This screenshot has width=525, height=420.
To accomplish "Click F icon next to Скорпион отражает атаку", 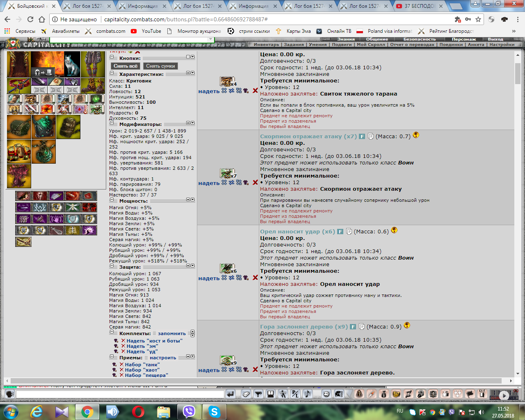I will 362,136.
